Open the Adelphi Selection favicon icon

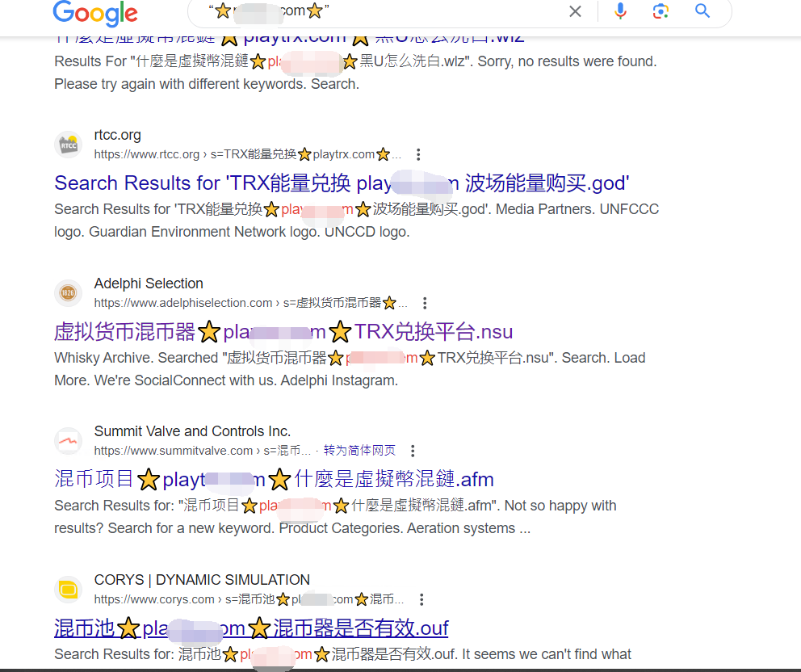tap(69, 293)
